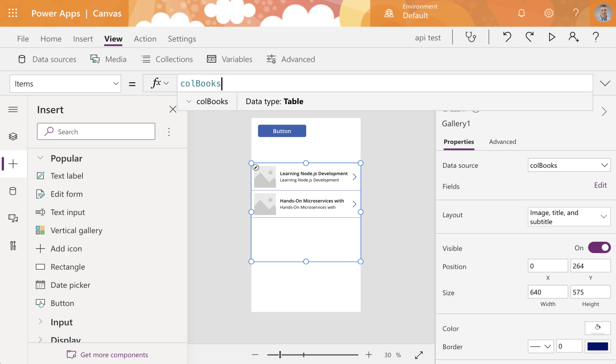Open Tree view layers icon in sidebar

pos(13,137)
